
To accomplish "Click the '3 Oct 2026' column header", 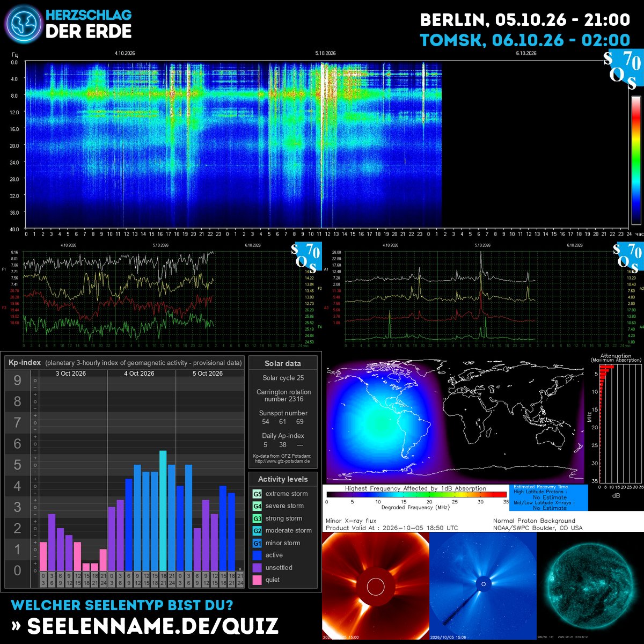I will tap(71, 374).
